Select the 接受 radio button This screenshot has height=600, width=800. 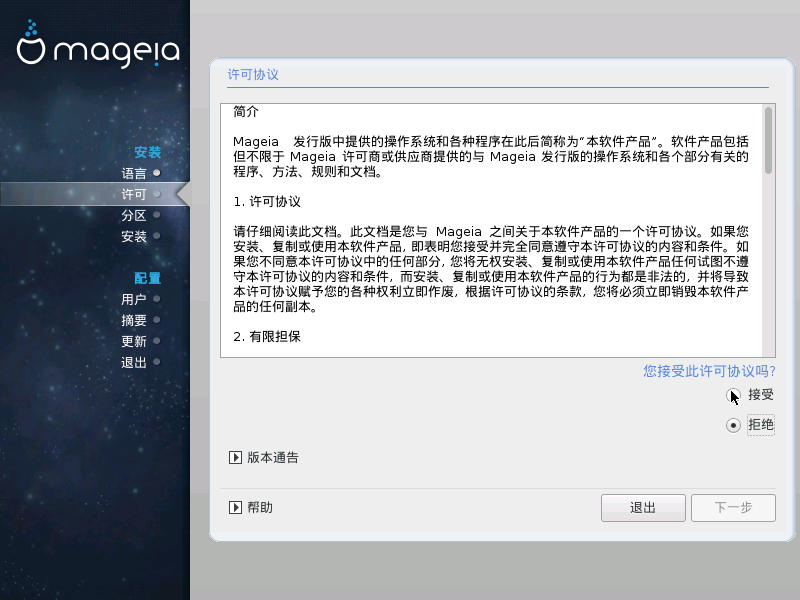733,395
